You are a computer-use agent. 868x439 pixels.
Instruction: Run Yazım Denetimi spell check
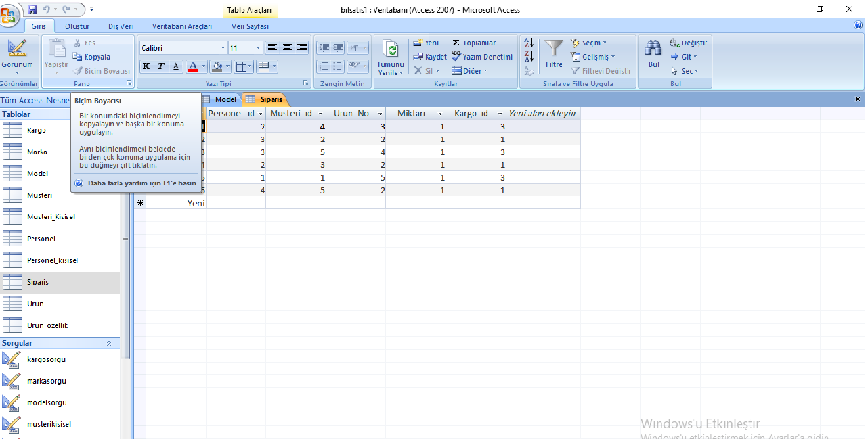pyautogui.click(x=481, y=57)
